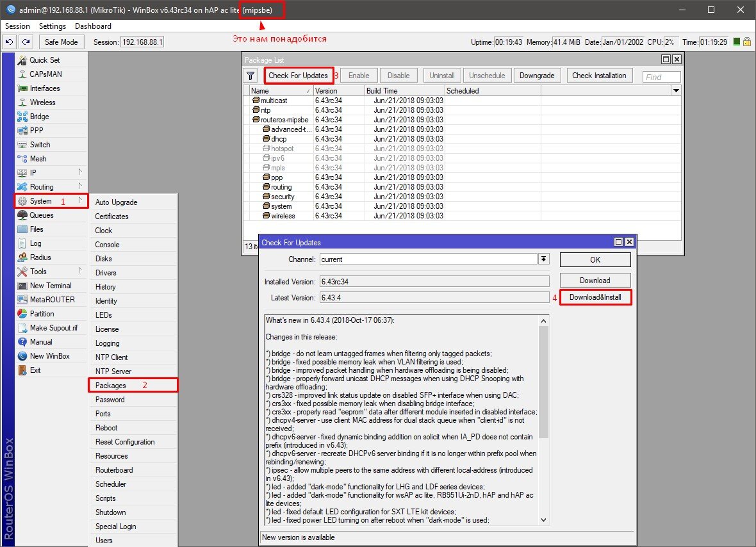Open the PPP section
756x547 pixels.
pos(36,130)
